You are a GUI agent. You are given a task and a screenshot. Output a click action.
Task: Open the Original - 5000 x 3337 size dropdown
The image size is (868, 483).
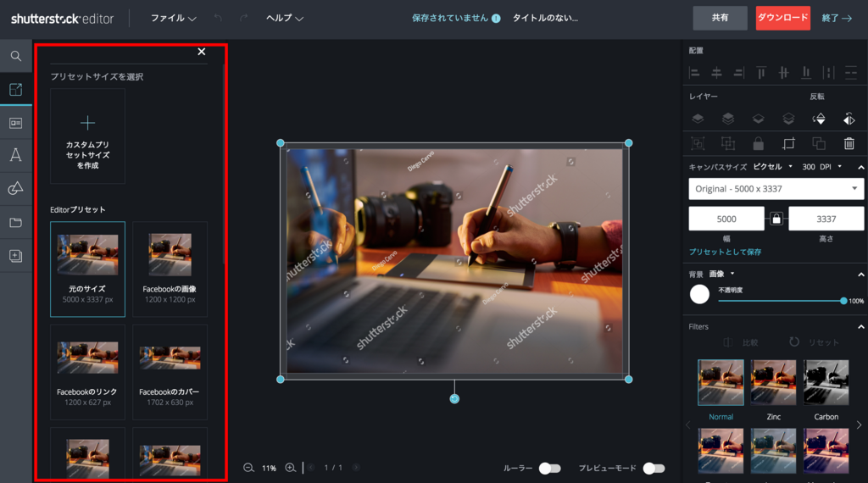776,189
